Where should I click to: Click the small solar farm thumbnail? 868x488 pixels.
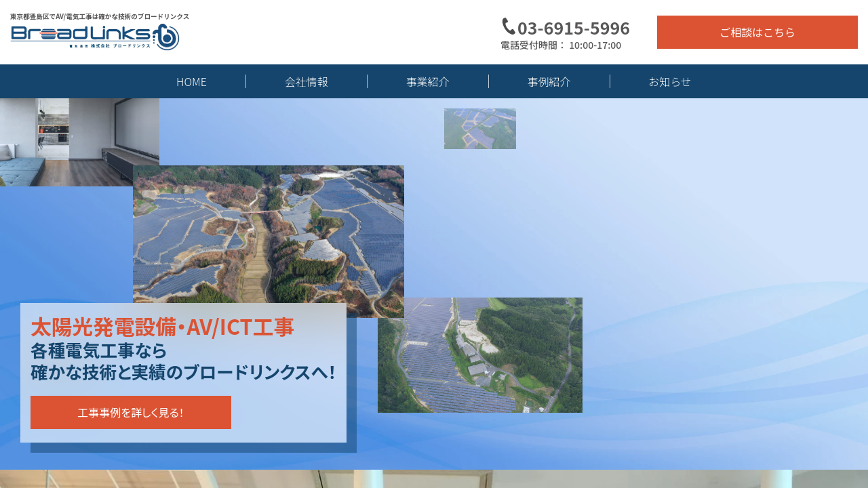[x=480, y=129]
